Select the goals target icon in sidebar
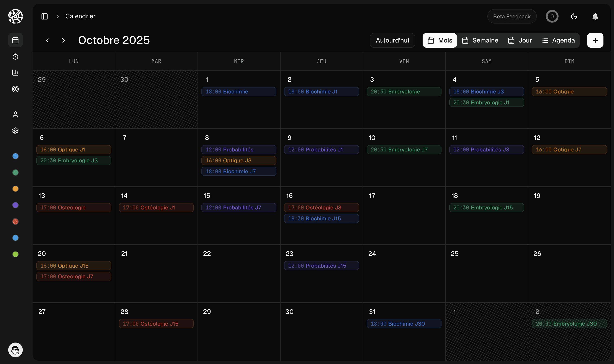 (x=15, y=89)
